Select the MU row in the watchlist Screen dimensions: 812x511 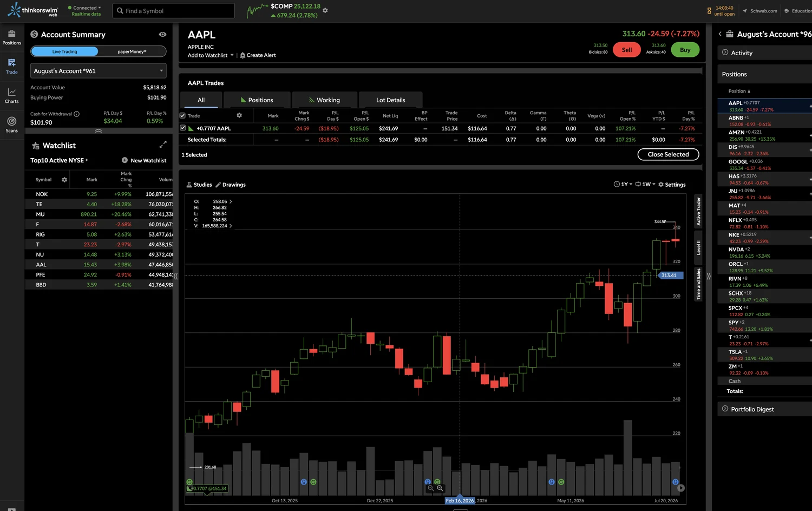pyautogui.click(x=99, y=214)
